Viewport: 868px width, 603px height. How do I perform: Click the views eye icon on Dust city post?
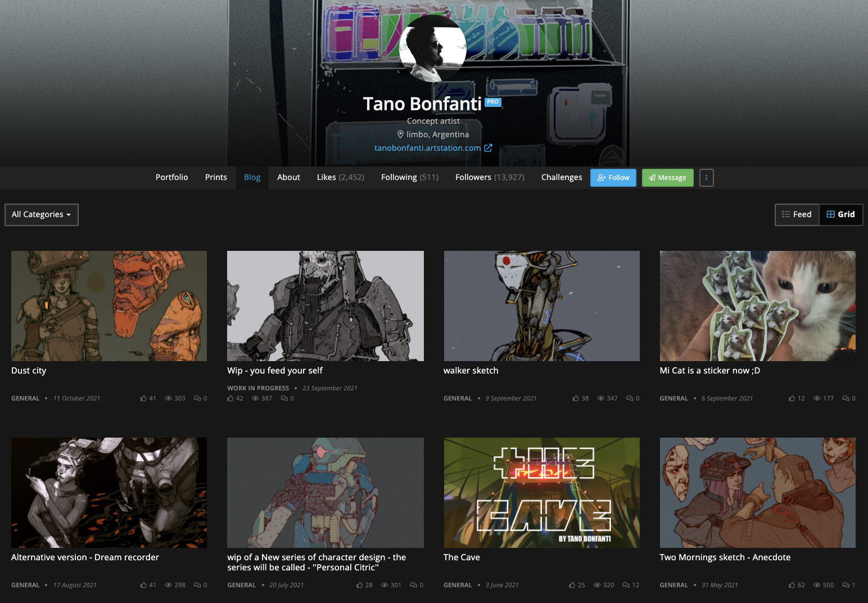pyautogui.click(x=168, y=398)
